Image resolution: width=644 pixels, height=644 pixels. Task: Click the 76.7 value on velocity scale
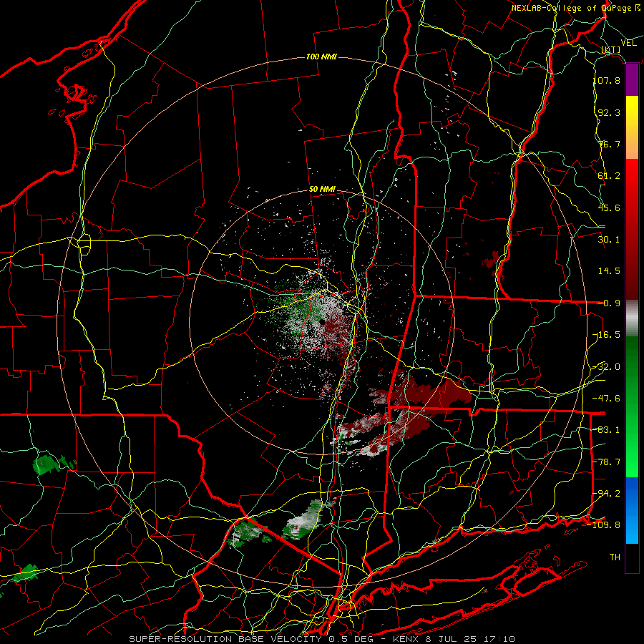click(x=609, y=144)
